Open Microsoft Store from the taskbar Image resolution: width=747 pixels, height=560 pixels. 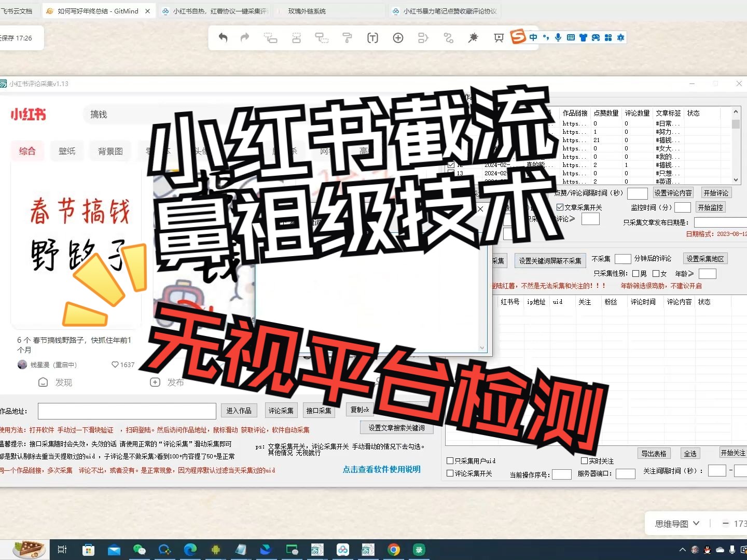[x=88, y=550]
